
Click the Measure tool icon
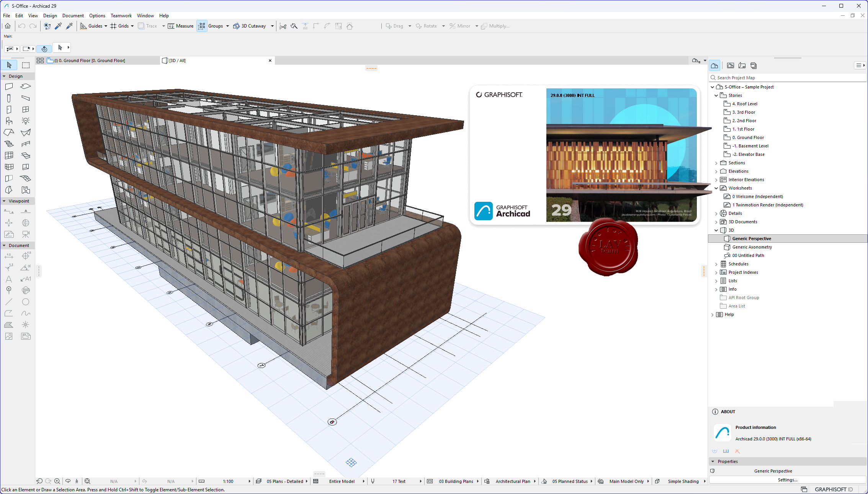pyautogui.click(x=171, y=26)
